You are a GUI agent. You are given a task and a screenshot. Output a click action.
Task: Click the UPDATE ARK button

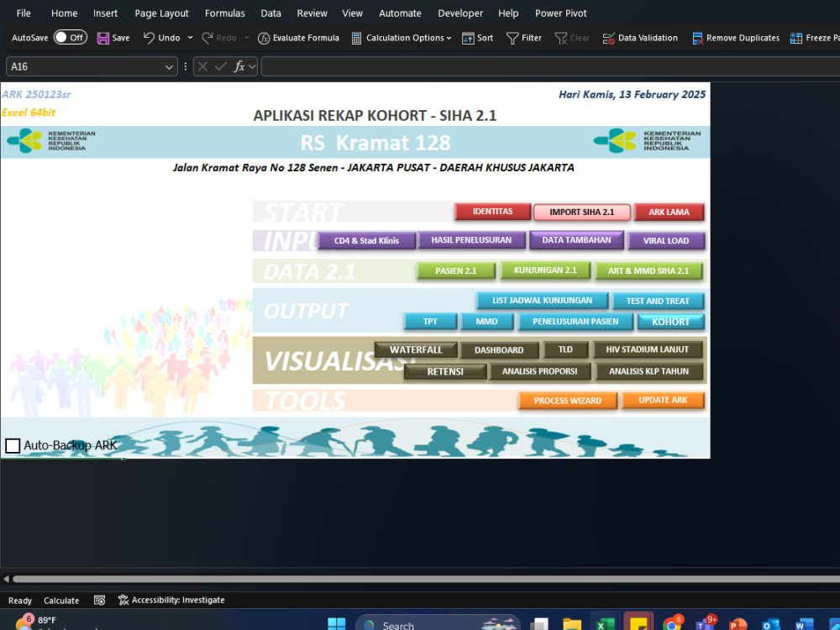click(x=663, y=400)
